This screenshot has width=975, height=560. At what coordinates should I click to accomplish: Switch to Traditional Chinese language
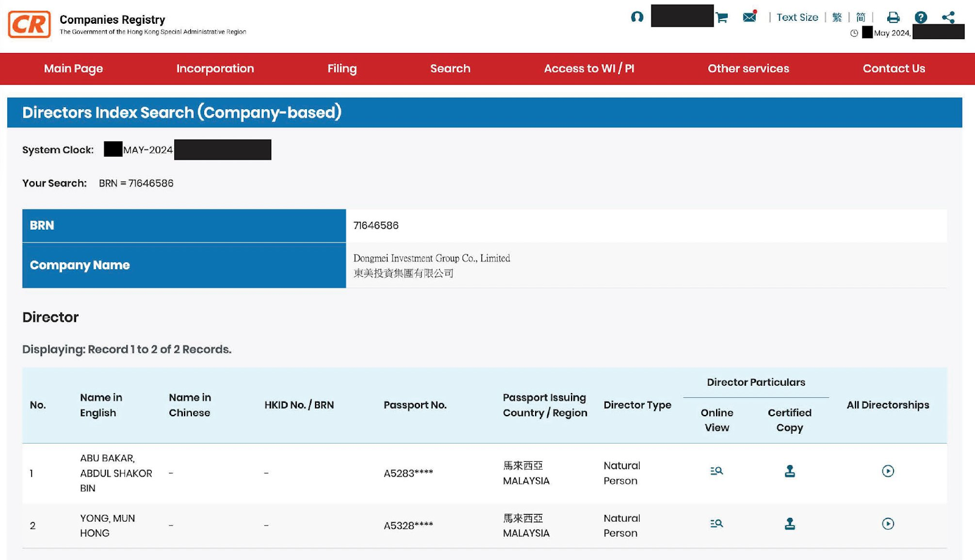pos(837,17)
